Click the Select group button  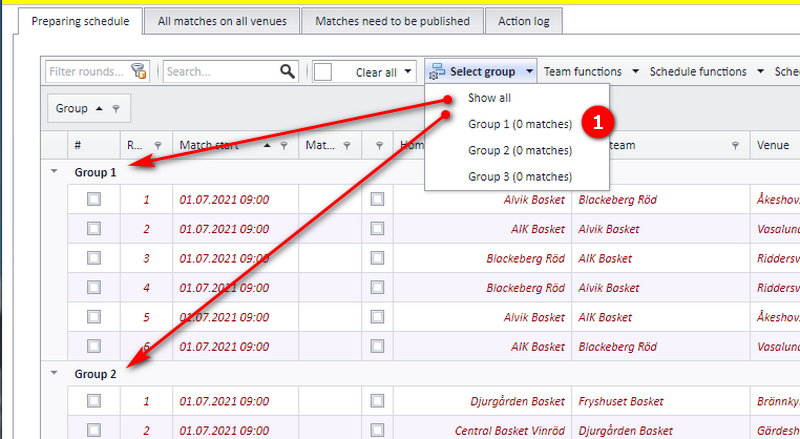pyautogui.click(x=482, y=71)
